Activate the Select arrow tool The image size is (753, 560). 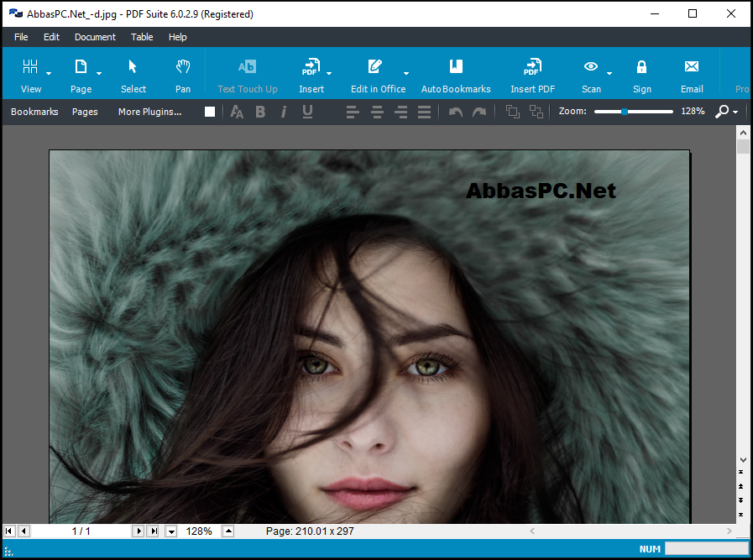pos(133,67)
